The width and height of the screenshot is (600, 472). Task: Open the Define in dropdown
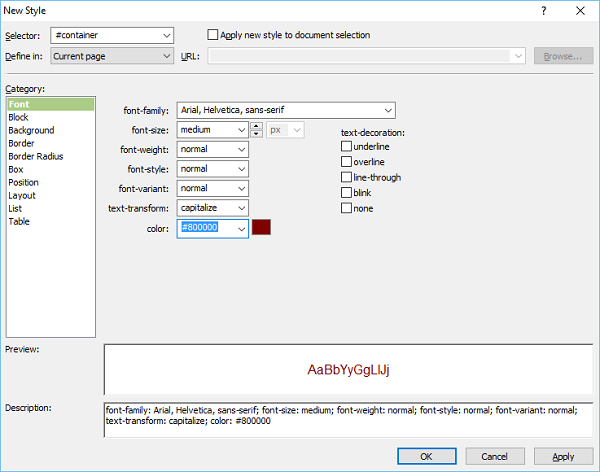(166, 56)
